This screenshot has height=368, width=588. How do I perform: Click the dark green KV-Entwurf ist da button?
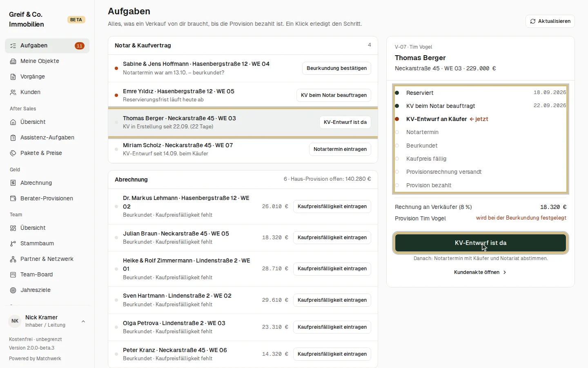(481, 243)
